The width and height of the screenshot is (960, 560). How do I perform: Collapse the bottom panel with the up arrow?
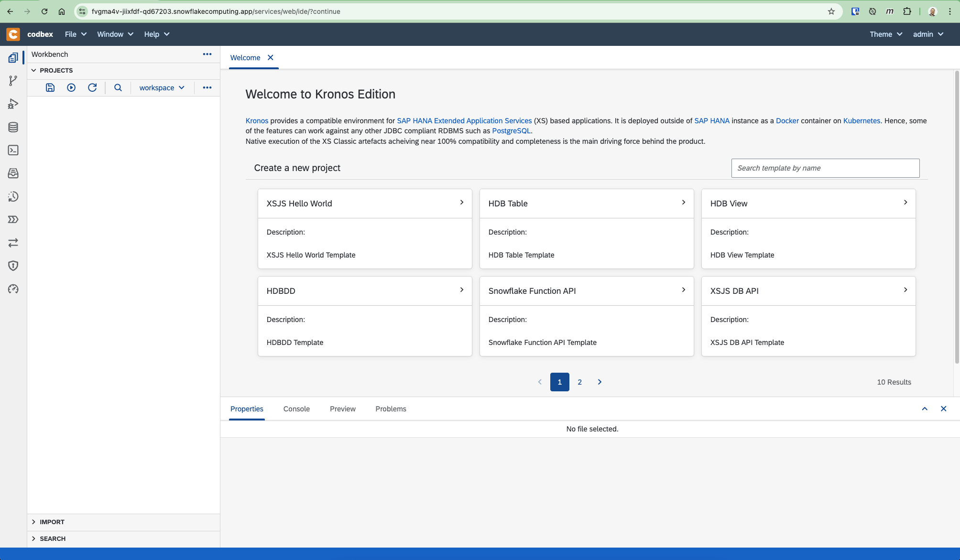pyautogui.click(x=925, y=409)
